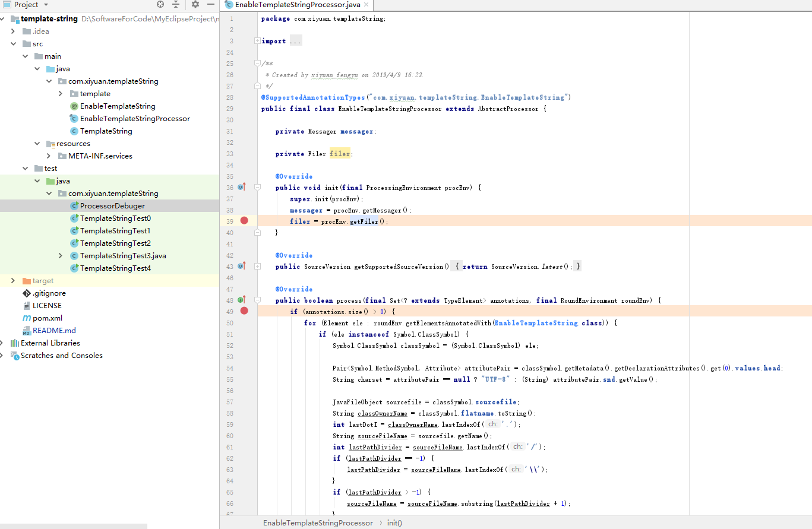The width and height of the screenshot is (812, 529).
Task: Locate opened file using the crosshair icon
Action: click(x=160, y=5)
